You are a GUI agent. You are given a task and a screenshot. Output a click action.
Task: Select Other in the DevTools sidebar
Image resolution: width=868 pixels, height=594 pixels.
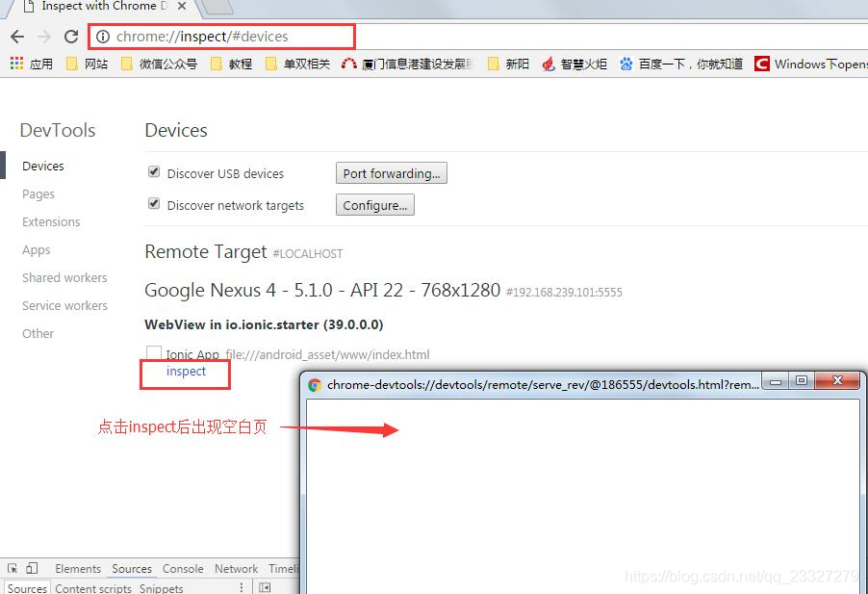(38, 334)
